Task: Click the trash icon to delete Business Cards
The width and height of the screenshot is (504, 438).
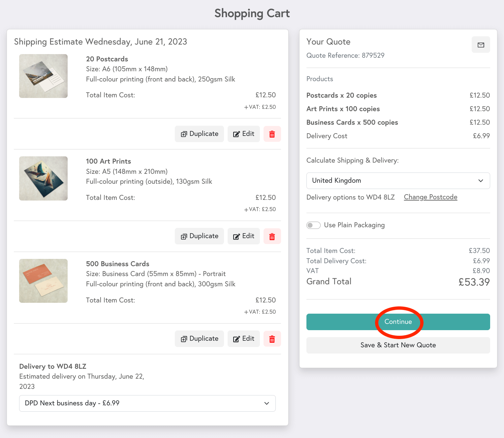Action: coord(272,339)
